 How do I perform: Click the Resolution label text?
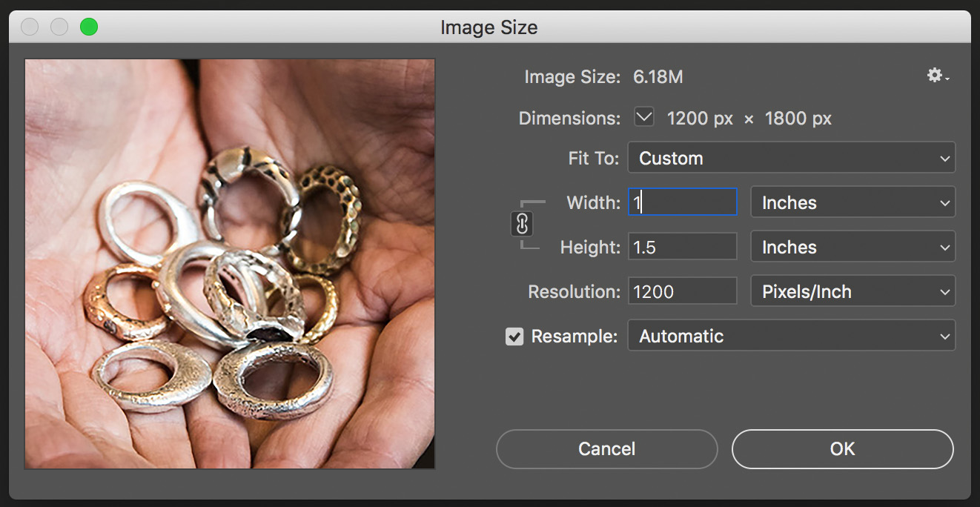[x=573, y=291]
